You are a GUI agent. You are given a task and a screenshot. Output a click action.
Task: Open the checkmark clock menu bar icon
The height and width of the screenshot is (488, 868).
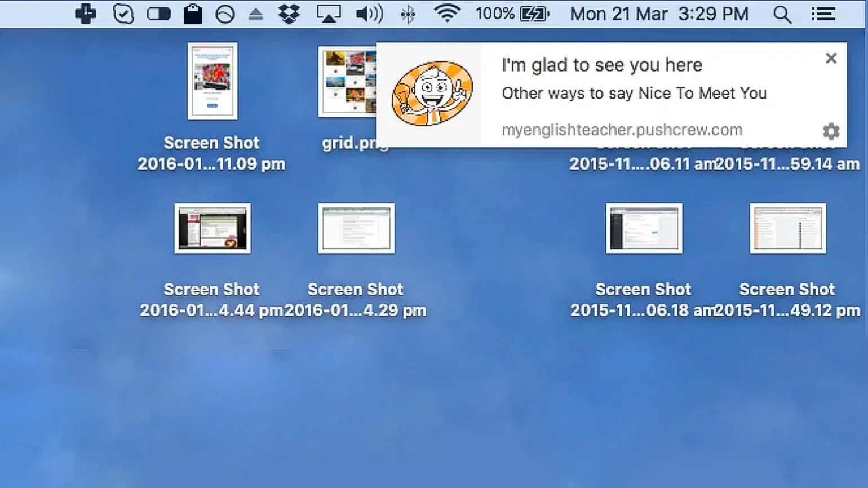pos(123,14)
